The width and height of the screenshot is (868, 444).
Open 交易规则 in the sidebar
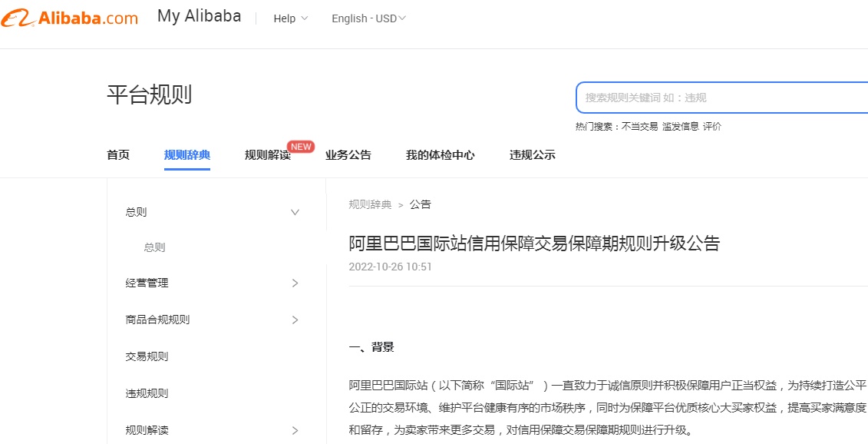(147, 356)
